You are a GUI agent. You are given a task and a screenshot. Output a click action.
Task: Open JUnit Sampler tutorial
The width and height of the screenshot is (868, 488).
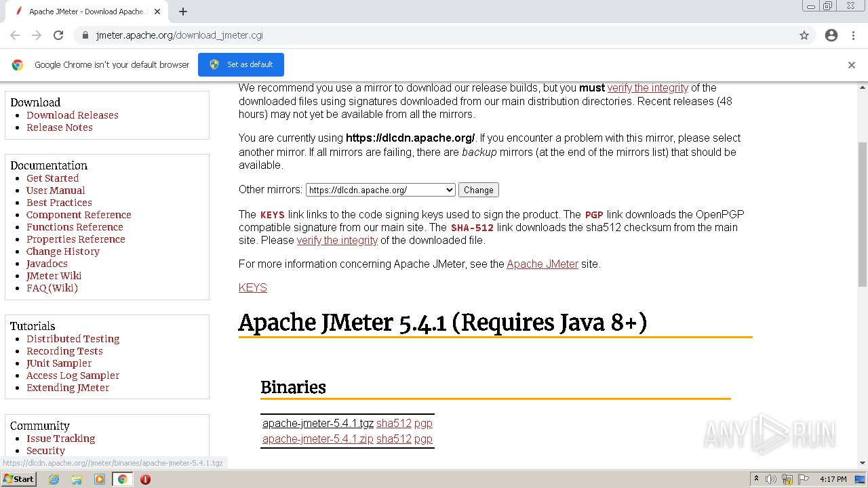[x=59, y=363]
